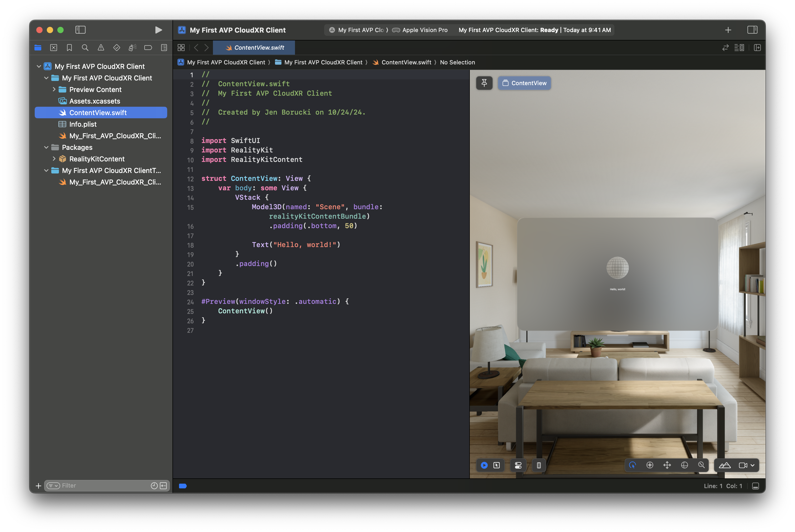Open the Issue navigator warning icon

coord(101,48)
